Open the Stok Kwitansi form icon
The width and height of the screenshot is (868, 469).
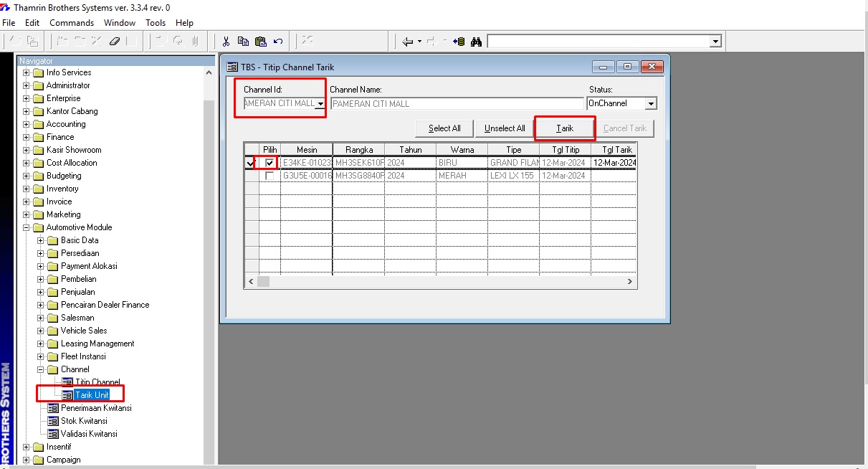tap(53, 421)
